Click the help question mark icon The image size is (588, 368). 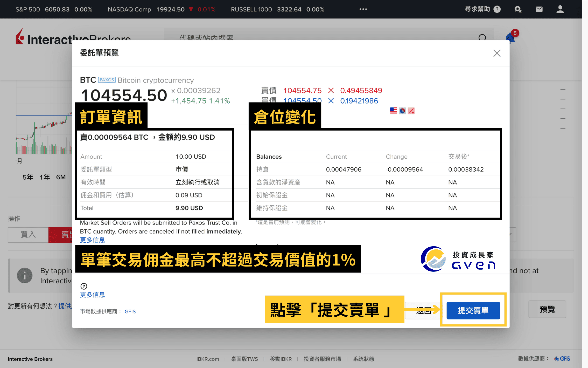[497, 9]
